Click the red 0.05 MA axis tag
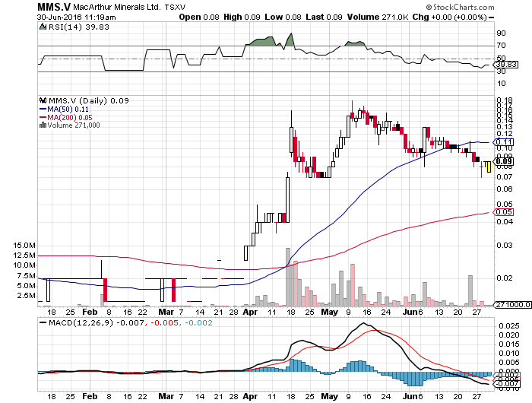532x403 pixels. [x=502, y=214]
